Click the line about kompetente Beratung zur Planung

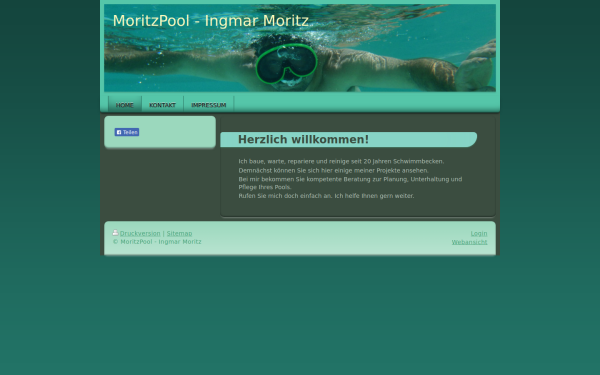[x=350, y=179]
